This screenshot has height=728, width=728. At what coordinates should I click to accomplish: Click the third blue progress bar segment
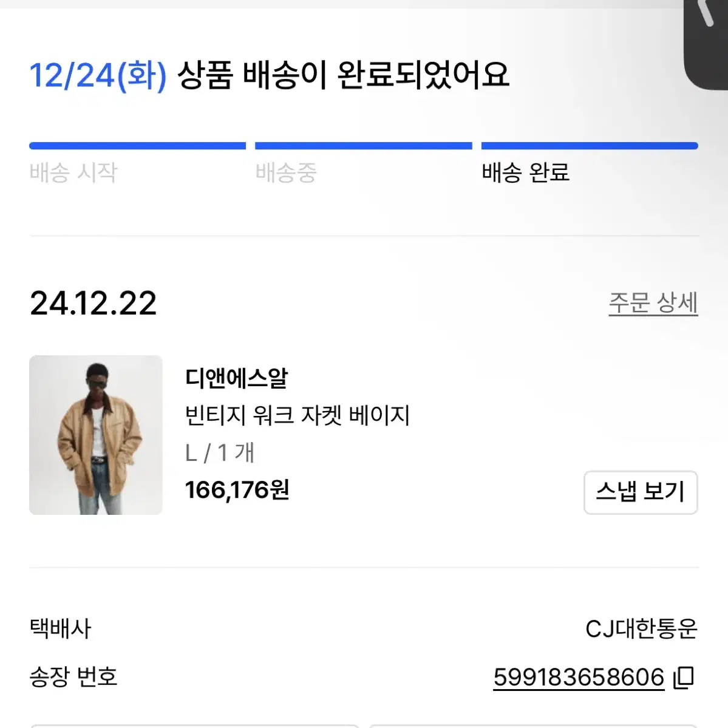click(x=590, y=146)
